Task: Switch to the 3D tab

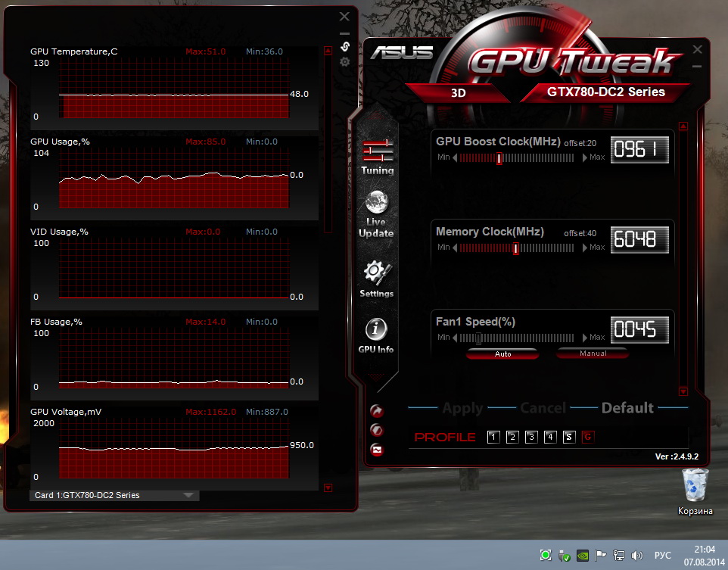Action: [x=459, y=93]
